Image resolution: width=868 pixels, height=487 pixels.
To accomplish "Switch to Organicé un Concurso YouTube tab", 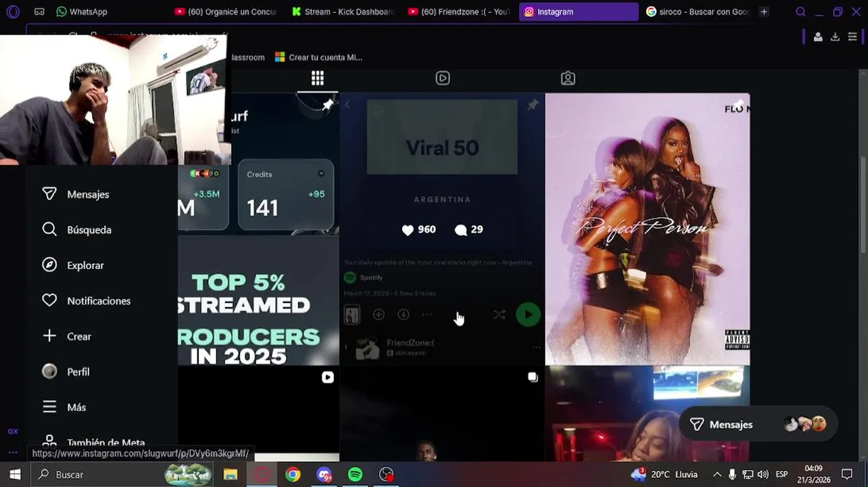I will coord(226,11).
